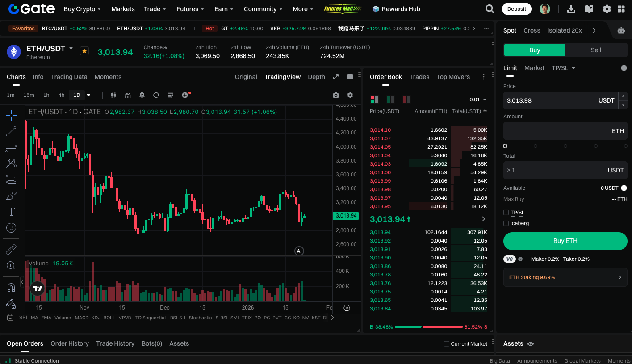Open the Order History tab
This screenshot has width=632, height=364.
pos(70,343)
